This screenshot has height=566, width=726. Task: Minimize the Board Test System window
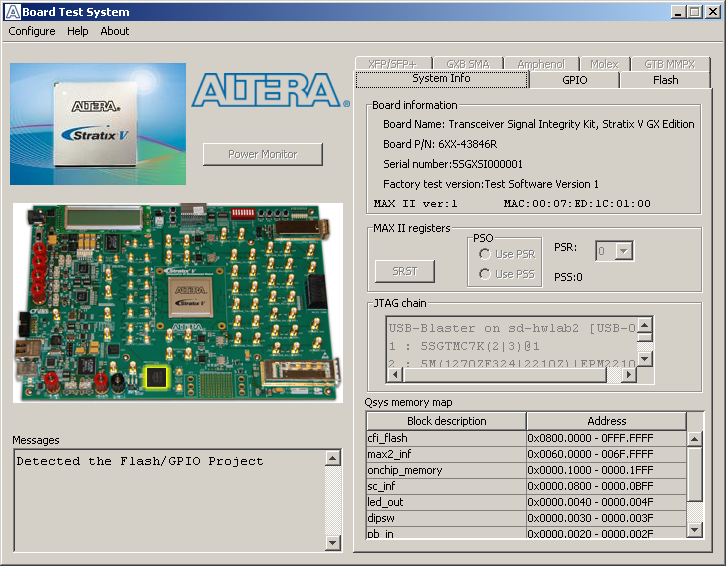[678, 12]
